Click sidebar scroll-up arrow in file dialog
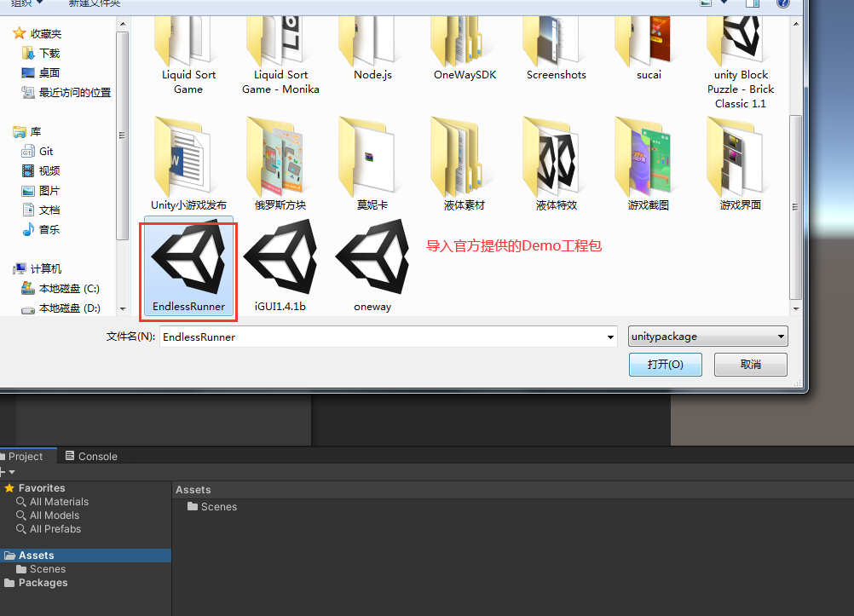 (x=123, y=24)
